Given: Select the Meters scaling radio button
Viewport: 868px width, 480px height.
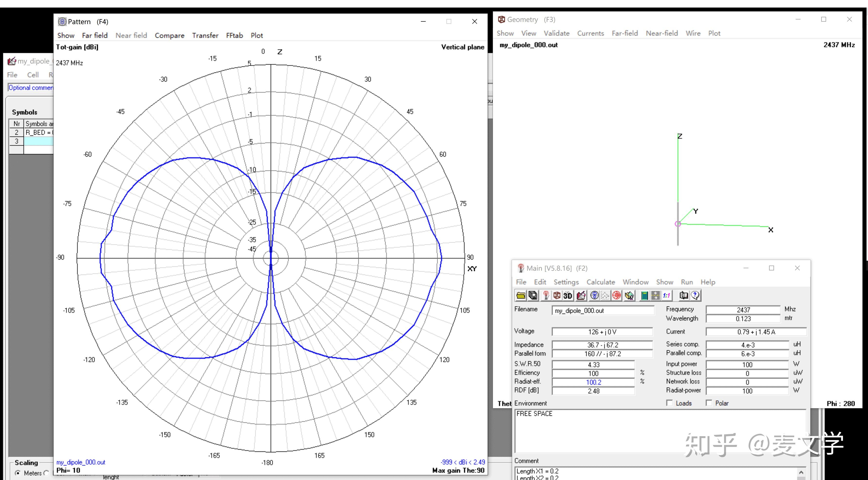Looking at the screenshot, I should tap(18, 473).
